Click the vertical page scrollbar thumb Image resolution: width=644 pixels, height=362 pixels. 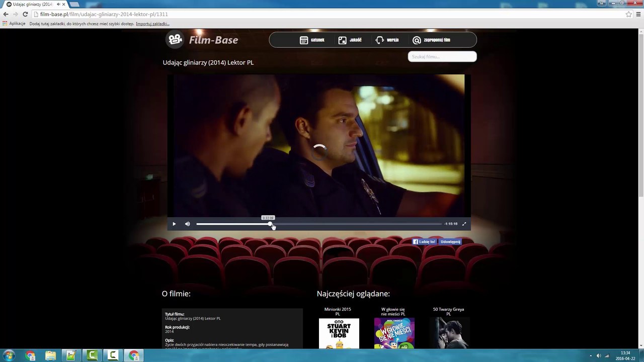641,116
